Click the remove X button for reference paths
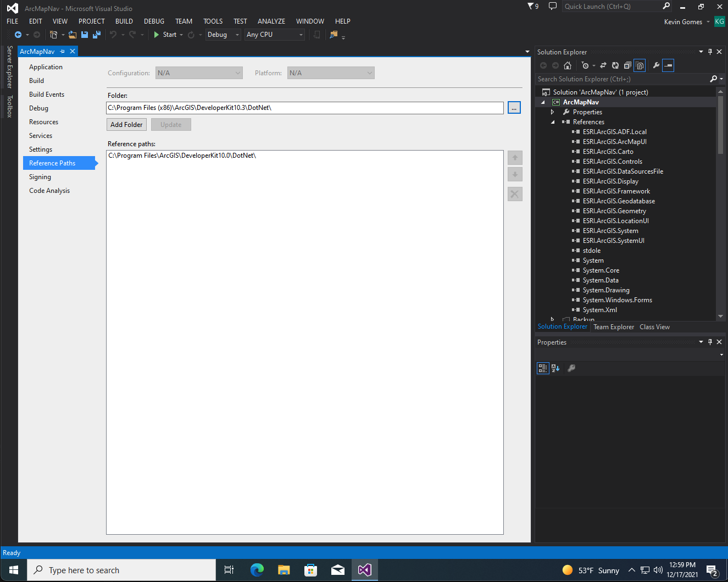728x582 pixels. click(x=515, y=194)
